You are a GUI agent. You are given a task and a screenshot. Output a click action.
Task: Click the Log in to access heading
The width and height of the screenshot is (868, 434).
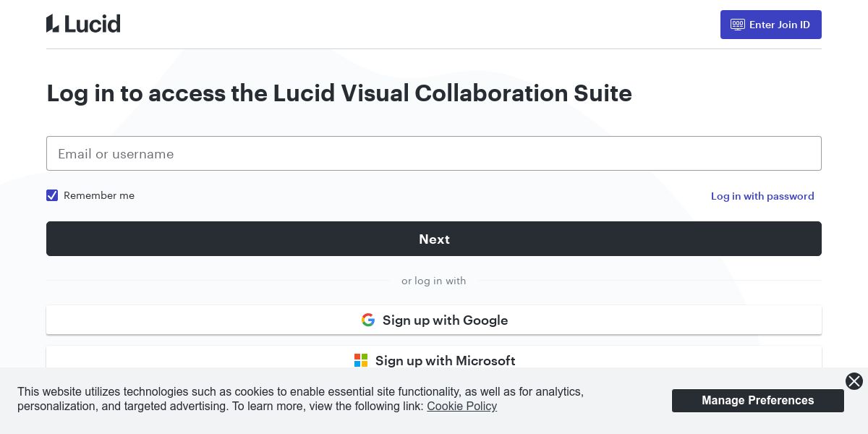point(339,93)
